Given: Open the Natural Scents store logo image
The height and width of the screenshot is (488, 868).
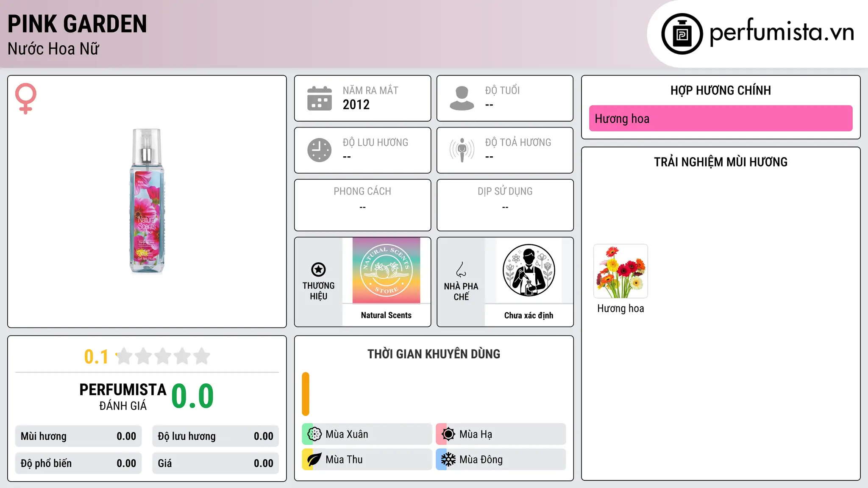Looking at the screenshot, I should pyautogui.click(x=386, y=270).
